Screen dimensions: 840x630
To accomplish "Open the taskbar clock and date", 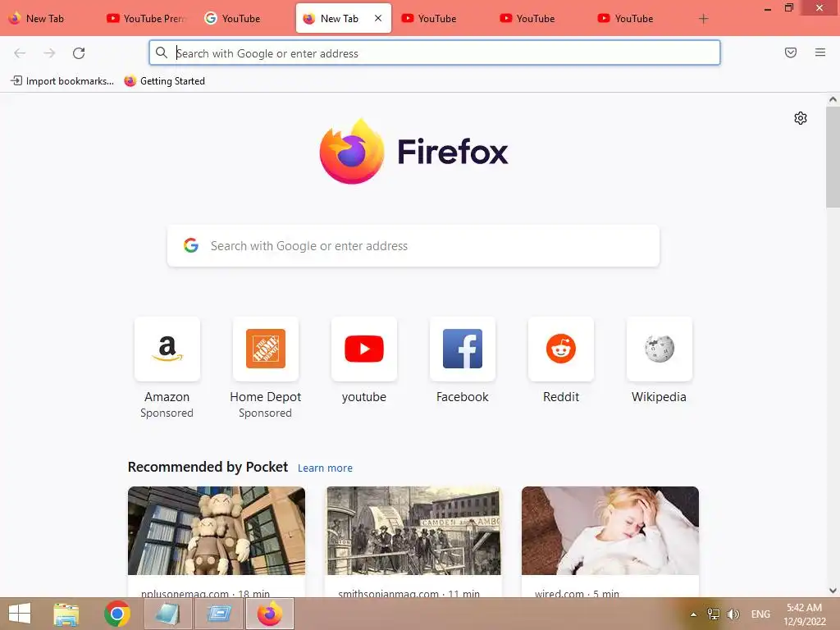I will pos(804,614).
